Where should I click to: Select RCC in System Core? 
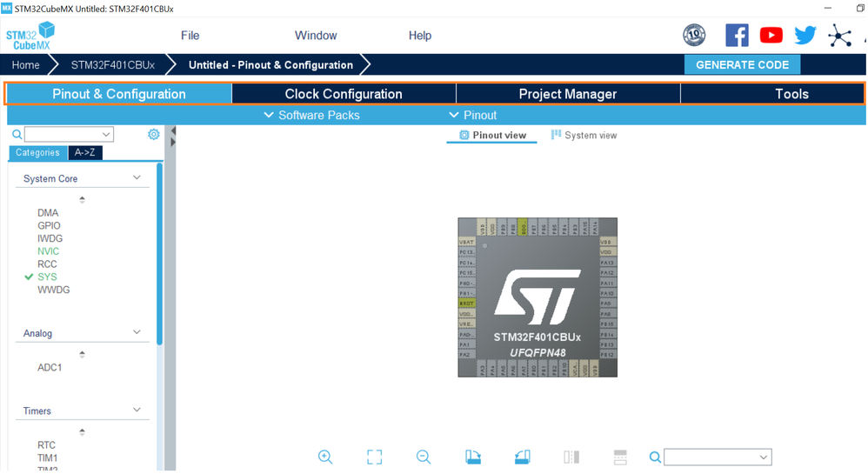pyautogui.click(x=47, y=264)
